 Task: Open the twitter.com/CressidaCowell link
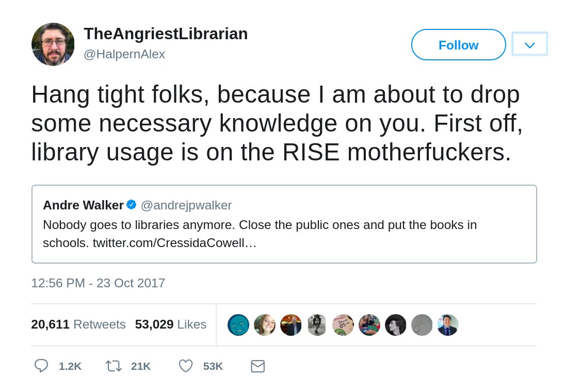(x=174, y=243)
